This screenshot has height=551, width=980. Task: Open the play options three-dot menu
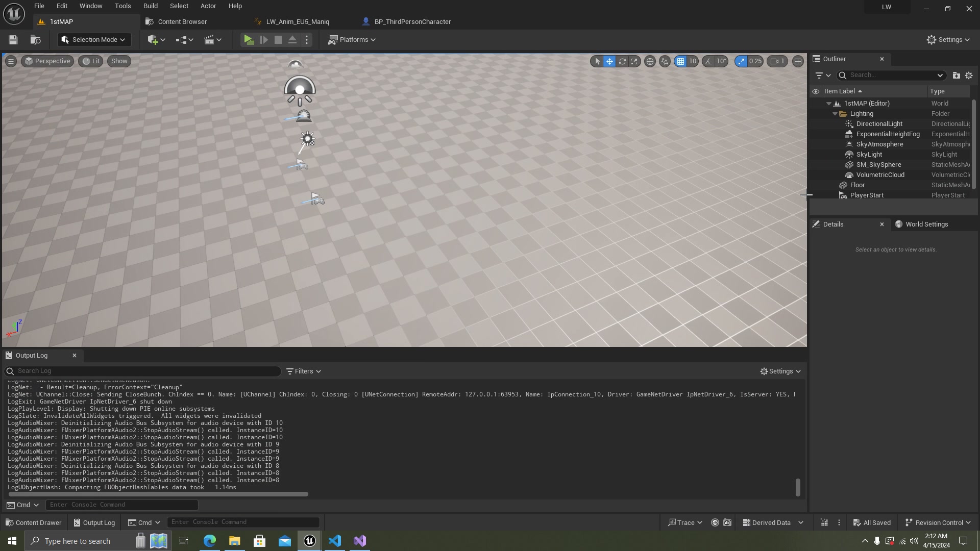click(x=307, y=40)
